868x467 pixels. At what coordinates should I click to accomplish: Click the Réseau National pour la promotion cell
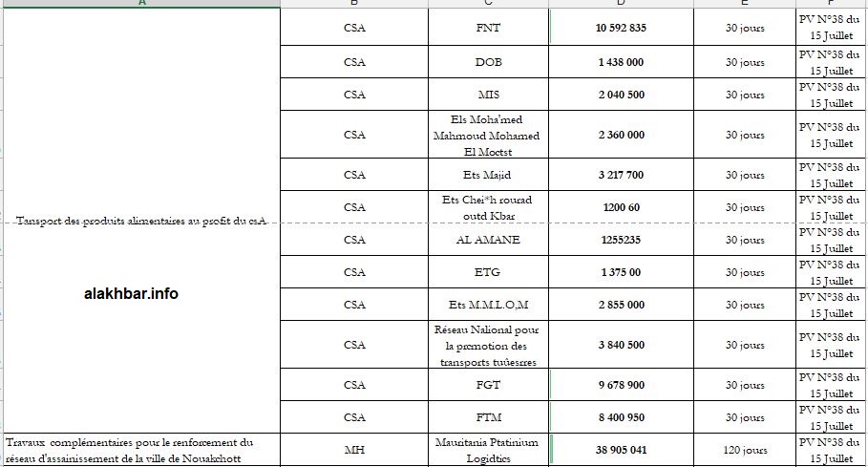[x=488, y=345]
